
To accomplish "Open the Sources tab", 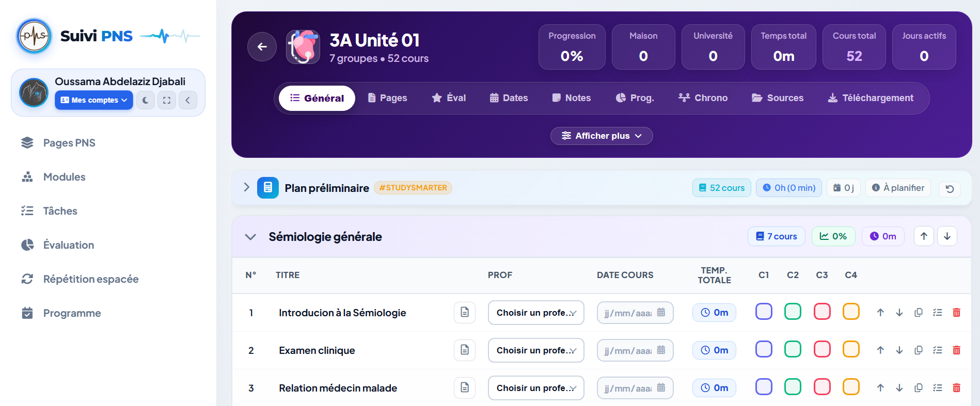I will coord(778,98).
